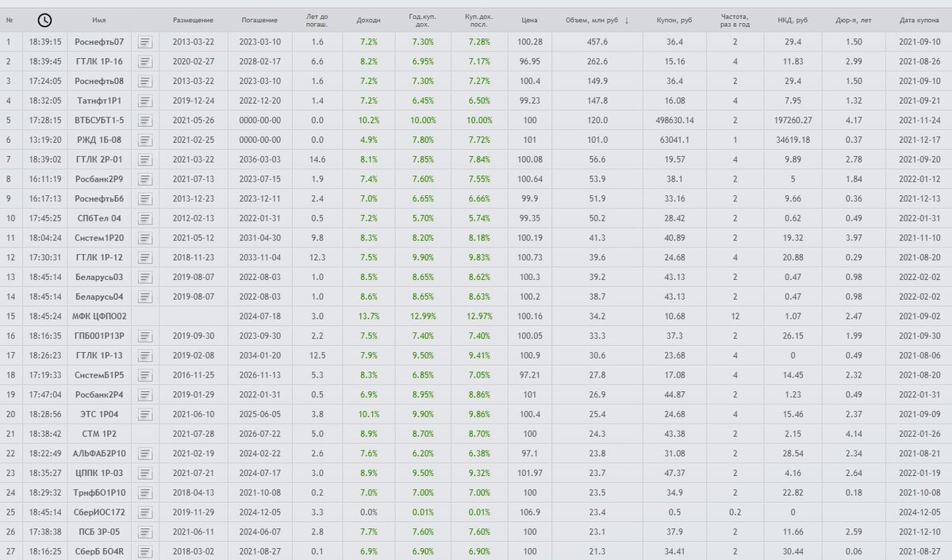Image resolution: width=952 pixels, height=560 pixels.
Task: Open details icon for Беларусь03
Action: click(x=145, y=277)
